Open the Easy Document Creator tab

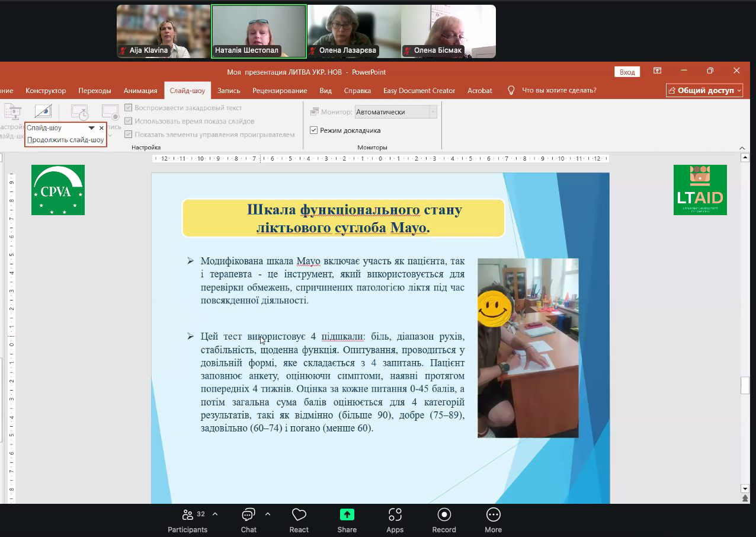click(419, 91)
